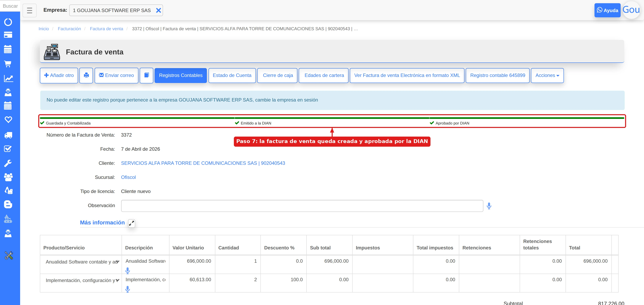
Task: Open the support agent sidebar icon below the chart
Action: click(x=8, y=92)
